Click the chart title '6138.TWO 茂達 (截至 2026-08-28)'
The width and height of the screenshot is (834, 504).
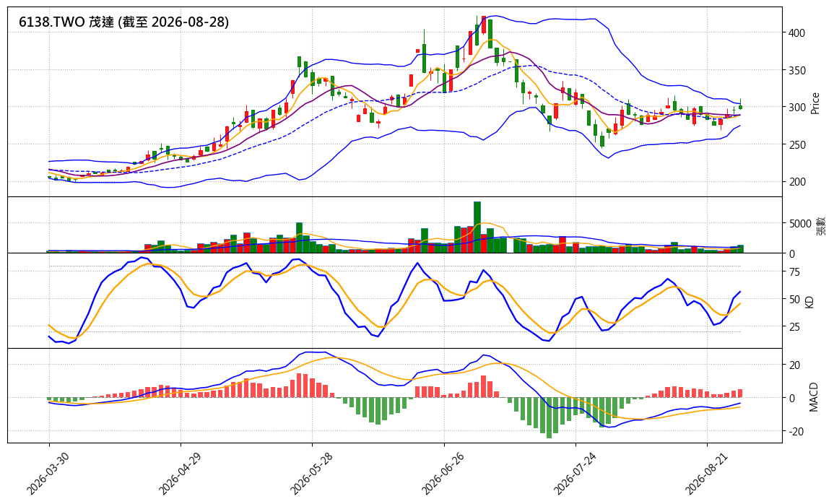[x=123, y=22]
